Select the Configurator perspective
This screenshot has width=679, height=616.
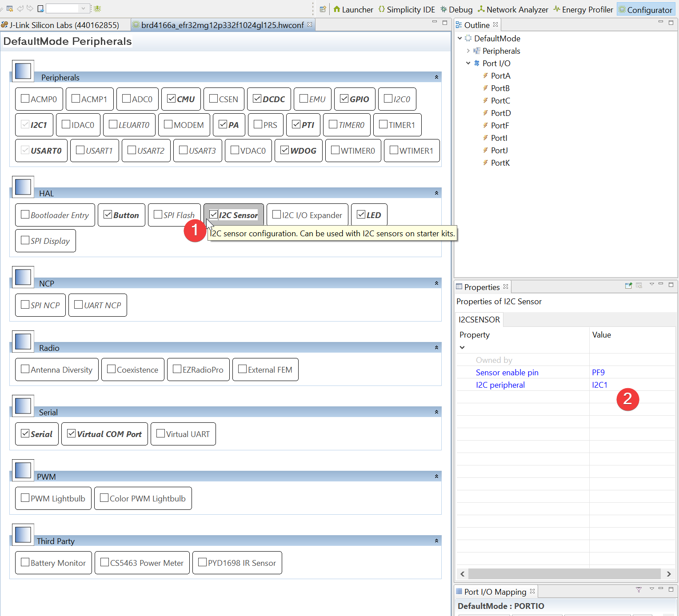click(645, 9)
